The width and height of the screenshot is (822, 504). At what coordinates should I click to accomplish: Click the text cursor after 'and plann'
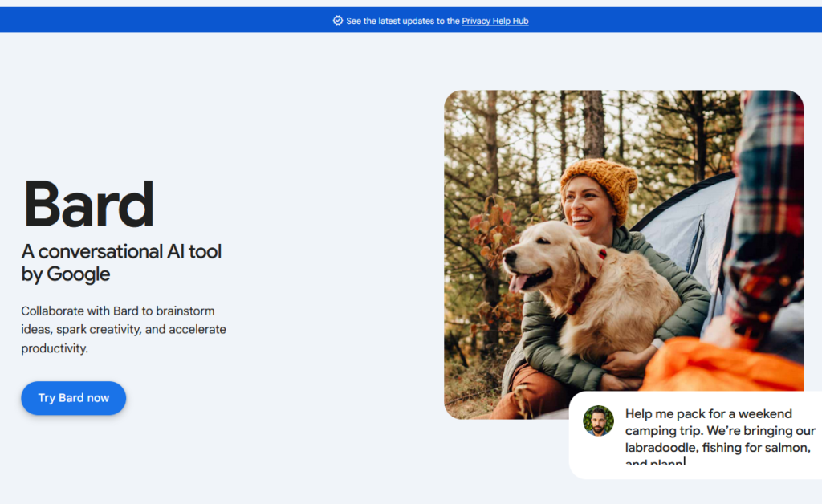pyautogui.click(x=685, y=461)
